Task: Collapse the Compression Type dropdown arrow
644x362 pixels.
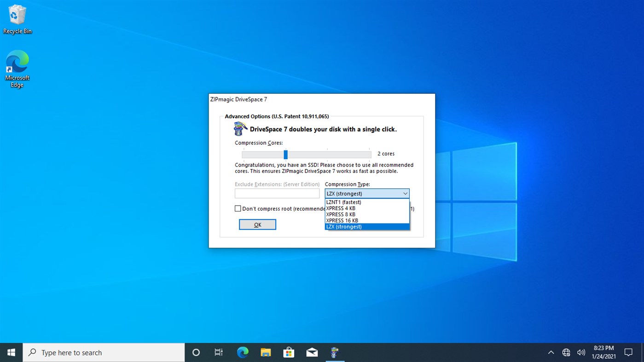Action: [405, 193]
